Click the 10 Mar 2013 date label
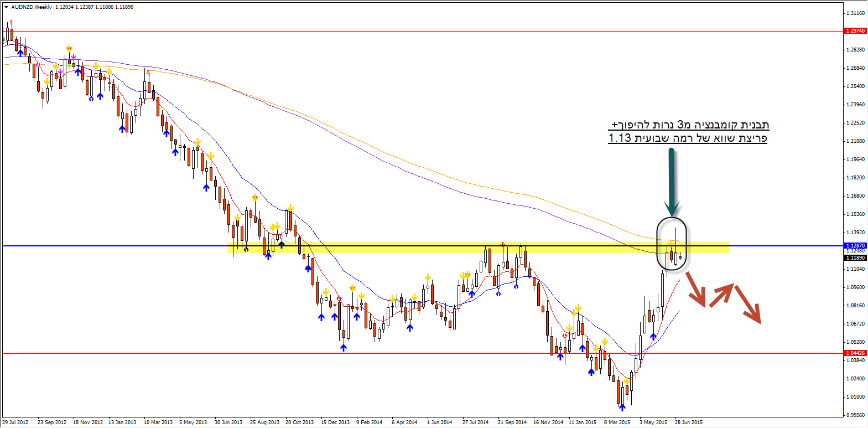This screenshot has height=428, width=868. pos(158,422)
